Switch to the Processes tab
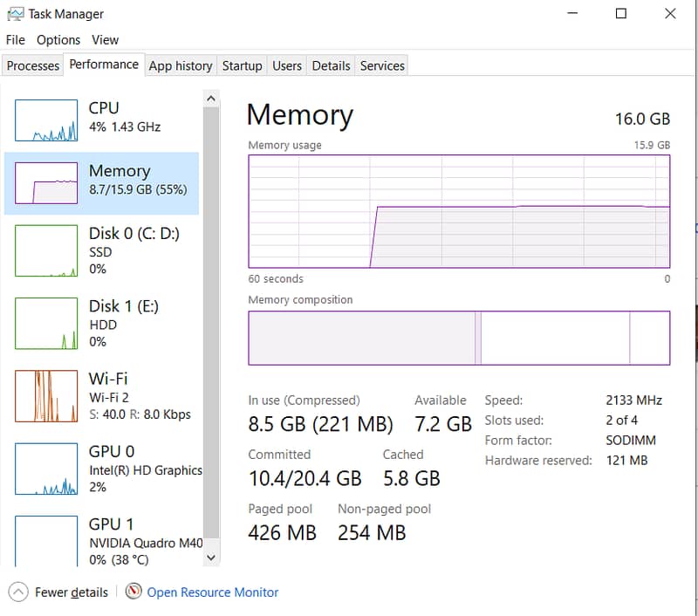Screen dimensions: 698x616 point(33,65)
